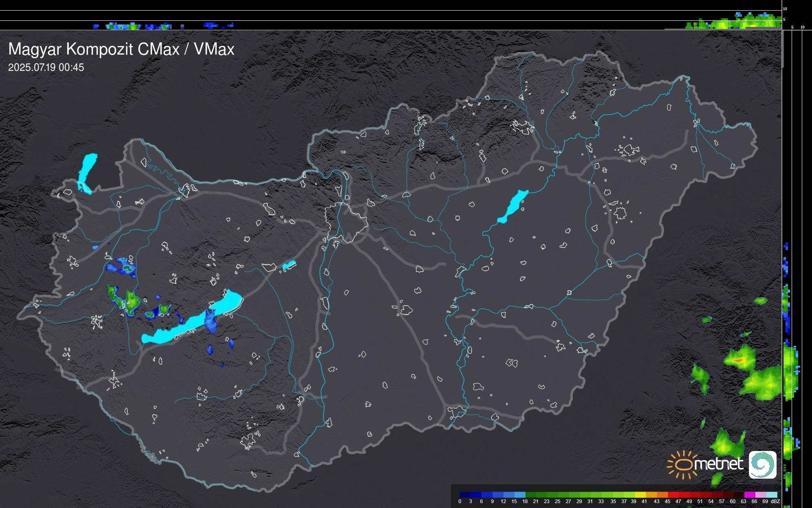Select the dark blue 0 dBZ legend swatch

pos(465,495)
